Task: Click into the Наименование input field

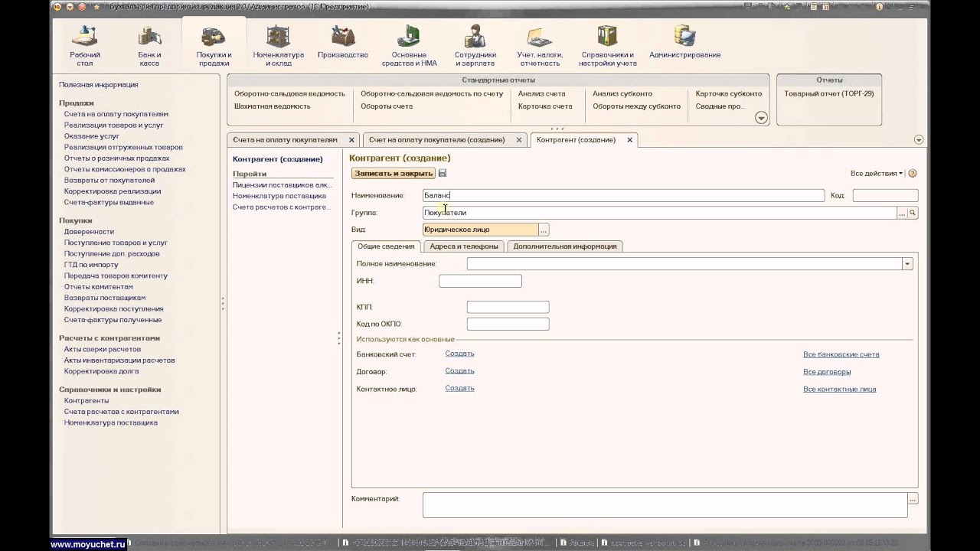Action: pyautogui.click(x=623, y=196)
